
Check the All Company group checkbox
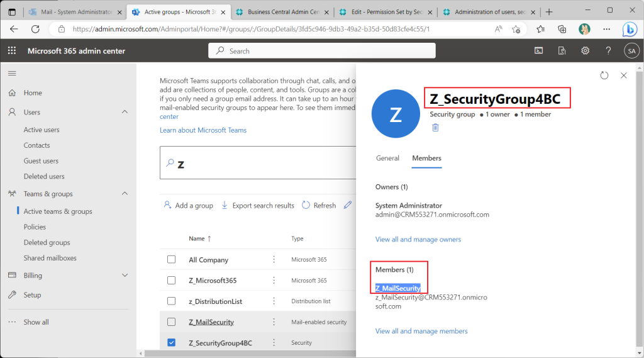click(171, 259)
